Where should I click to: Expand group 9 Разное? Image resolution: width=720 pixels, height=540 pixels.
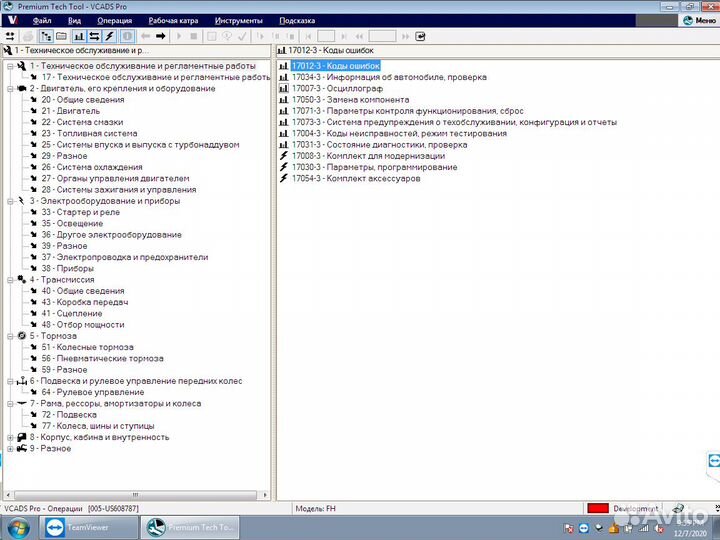(10, 449)
